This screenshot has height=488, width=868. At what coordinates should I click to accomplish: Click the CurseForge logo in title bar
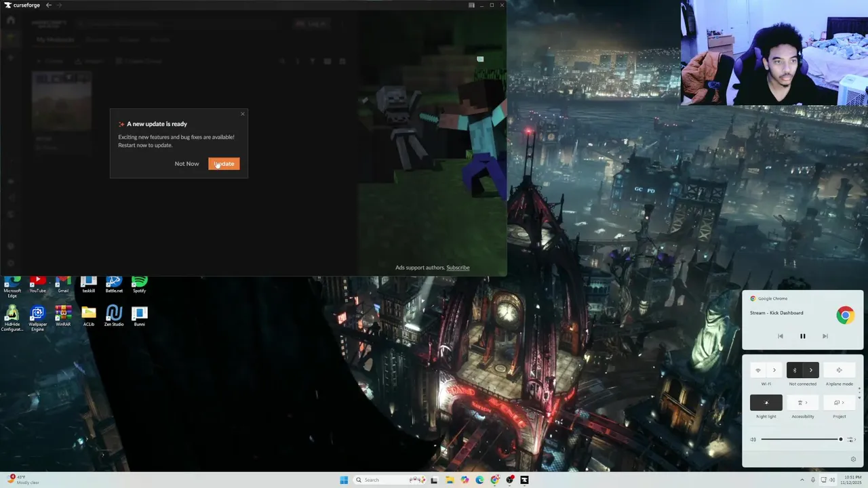[x=22, y=5]
